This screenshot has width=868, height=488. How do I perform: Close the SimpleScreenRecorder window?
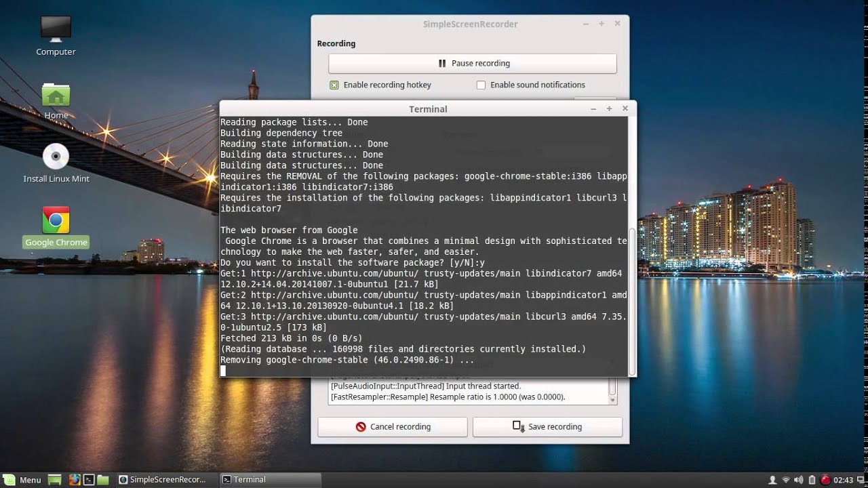pyautogui.click(x=618, y=24)
